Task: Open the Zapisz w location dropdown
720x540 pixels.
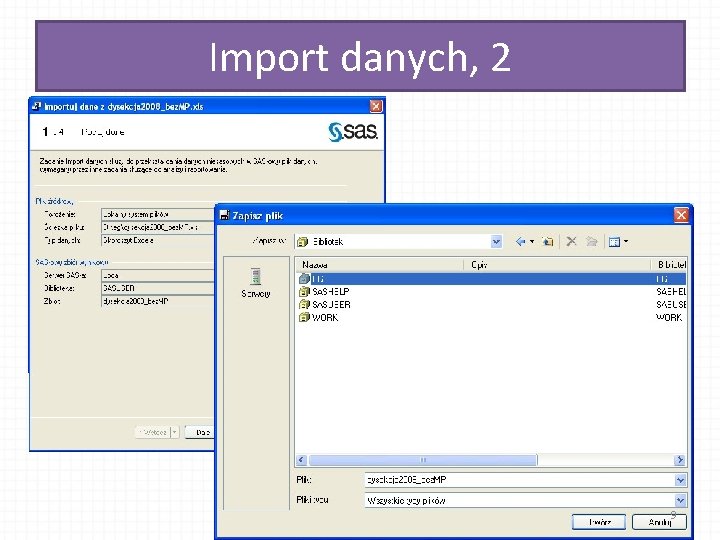Action: [496, 242]
